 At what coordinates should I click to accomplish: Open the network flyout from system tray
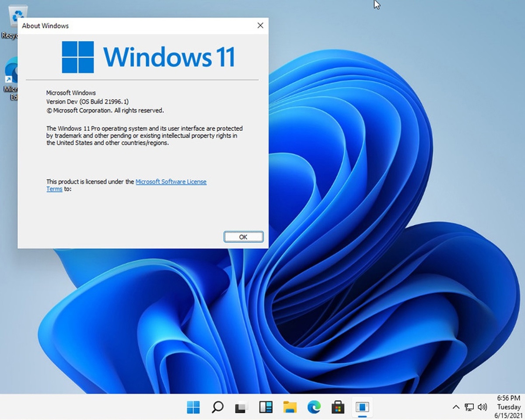(469, 407)
